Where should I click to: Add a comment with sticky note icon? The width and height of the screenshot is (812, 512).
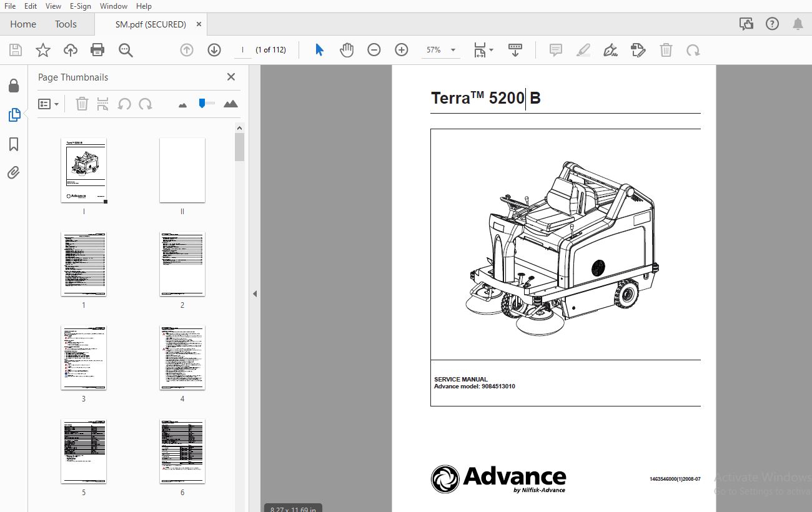coord(556,50)
